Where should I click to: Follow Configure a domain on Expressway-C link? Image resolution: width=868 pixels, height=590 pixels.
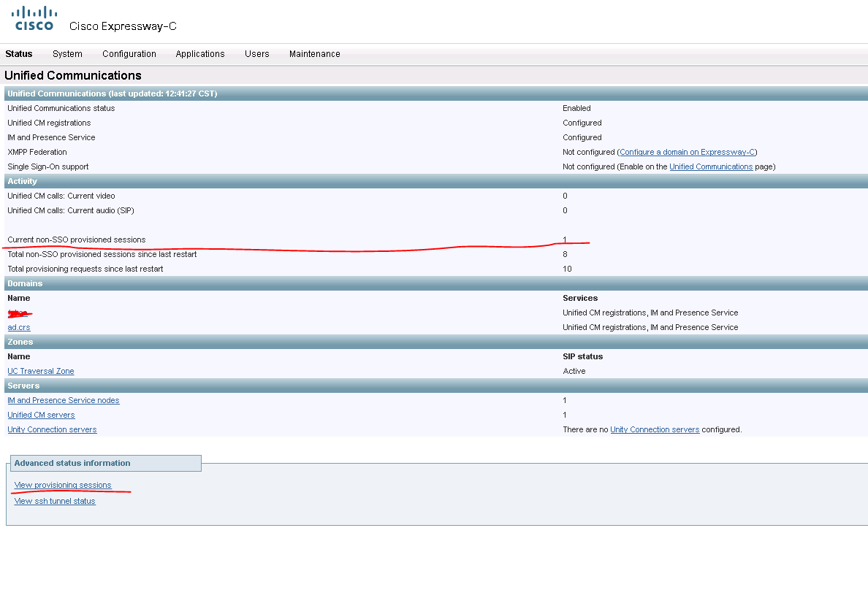(x=687, y=152)
